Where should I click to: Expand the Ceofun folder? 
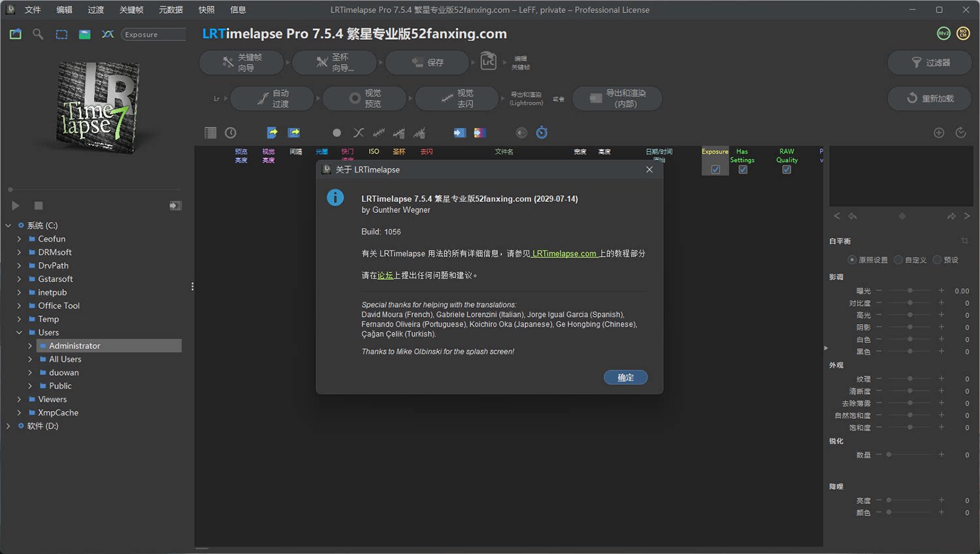[19, 239]
